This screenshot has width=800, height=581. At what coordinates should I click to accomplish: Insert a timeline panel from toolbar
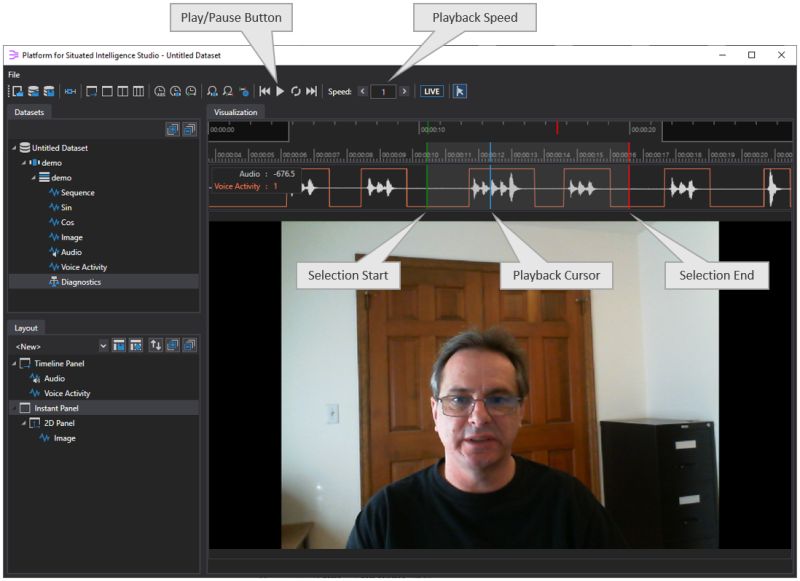coord(92,91)
